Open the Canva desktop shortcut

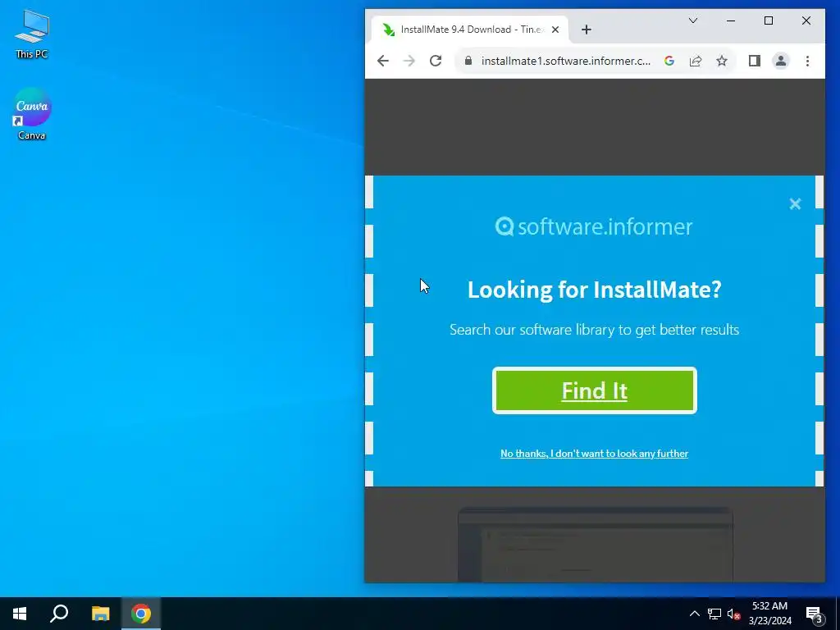pyautogui.click(x=32, y=113)
